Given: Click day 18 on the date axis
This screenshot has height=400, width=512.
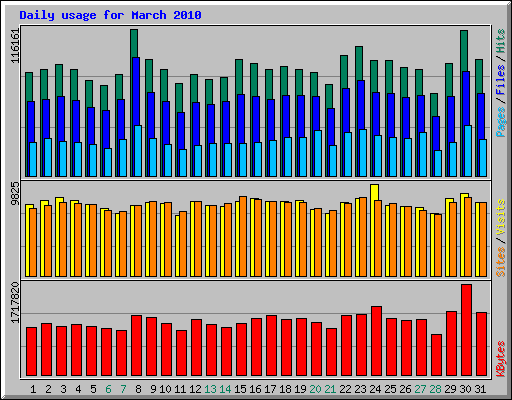Looking at the screenshot, I should (x=285, y=389).
